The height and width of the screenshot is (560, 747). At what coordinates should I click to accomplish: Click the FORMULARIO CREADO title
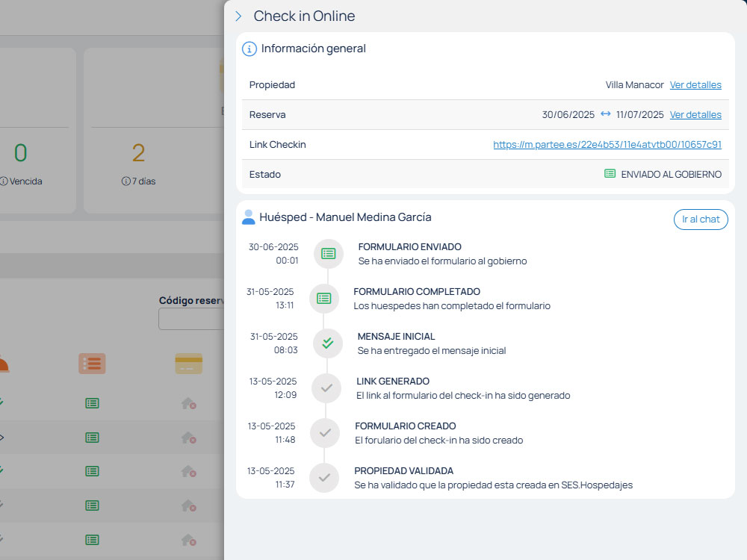(x=406, y=426)
